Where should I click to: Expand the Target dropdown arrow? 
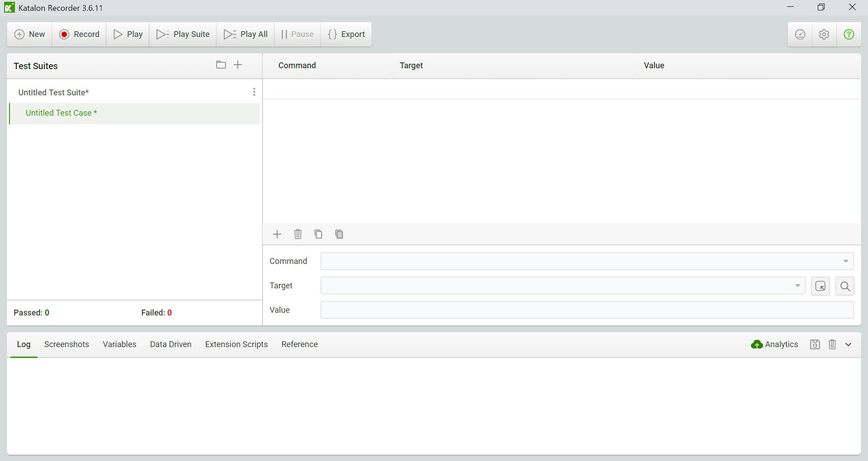point(797,286)
